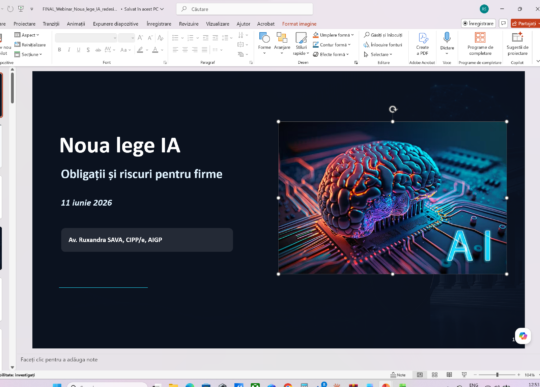Toggle justify text alignment
The image size is (540, 387).
pyautogui.click(x=204, y=50)
